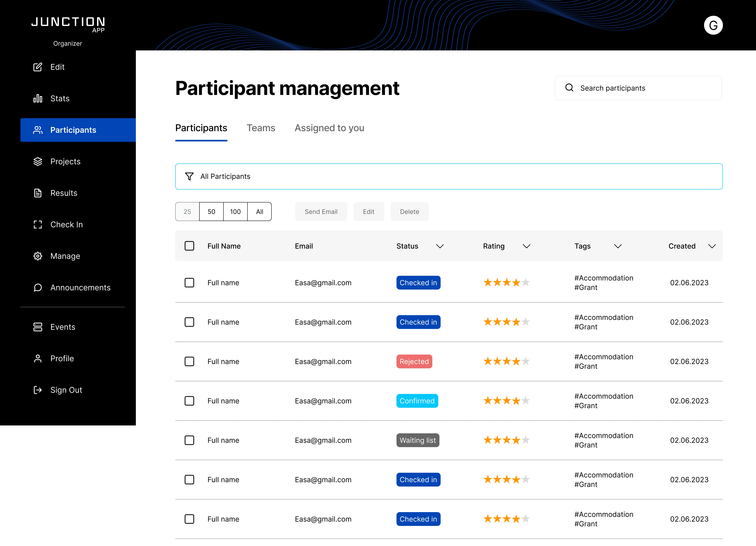Open the Check In scan icon
Image resolution: width=756 pixels, height=546 pixels.
(x=38, y=224)
